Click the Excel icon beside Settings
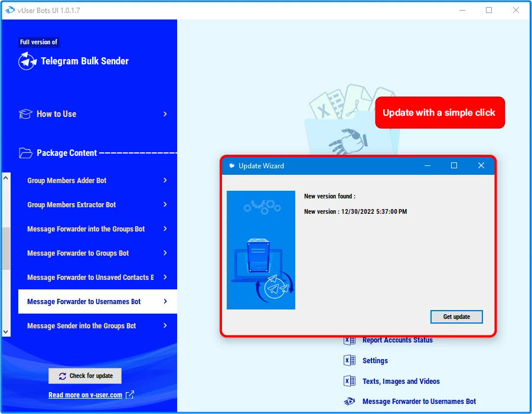 [350, 360]
